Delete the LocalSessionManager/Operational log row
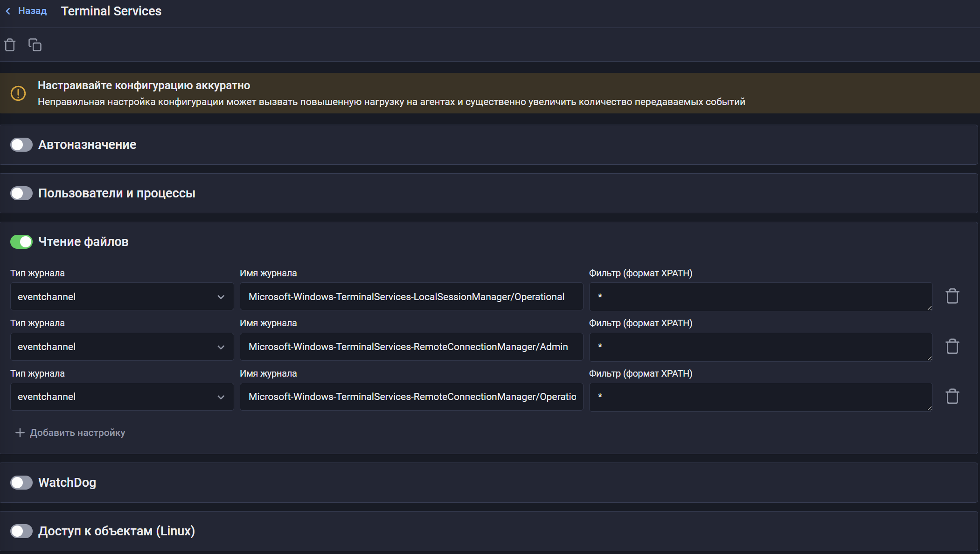 [x=952, y=296]
